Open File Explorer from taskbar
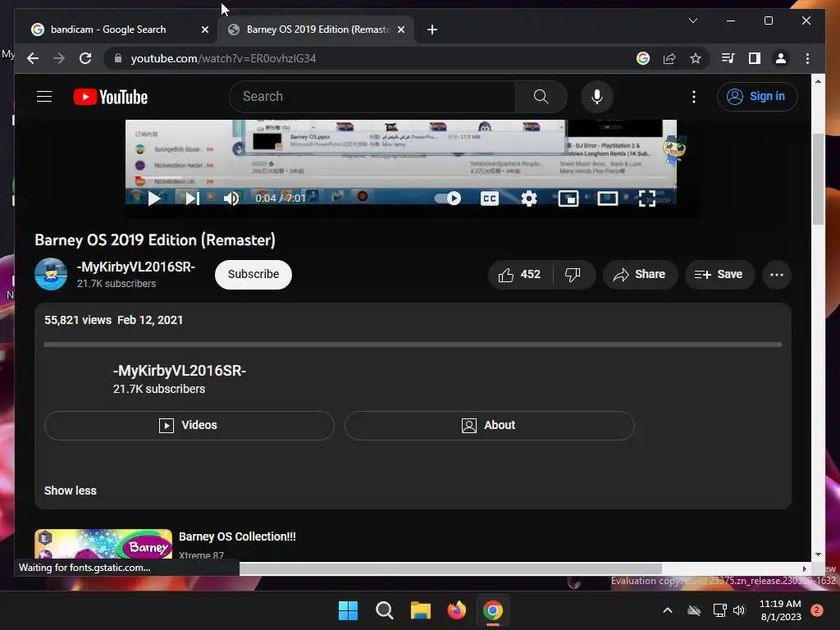 coord(421,610)
